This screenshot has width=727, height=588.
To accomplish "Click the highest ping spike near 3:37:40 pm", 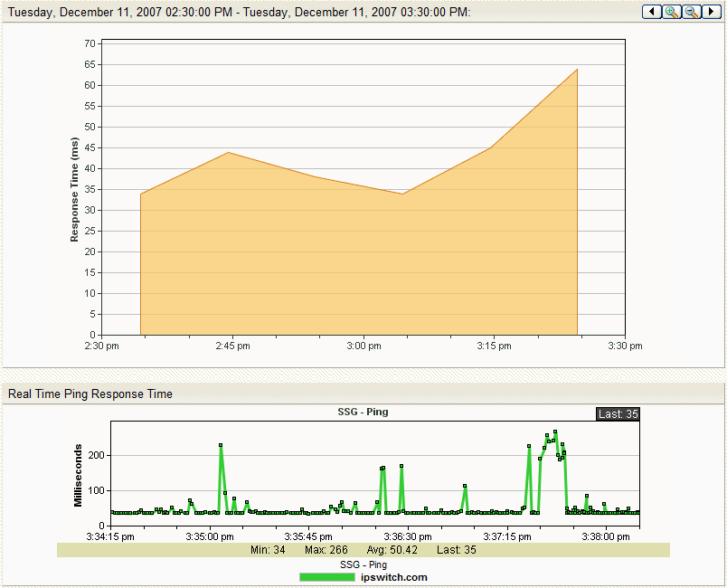I will coord(555,432).
